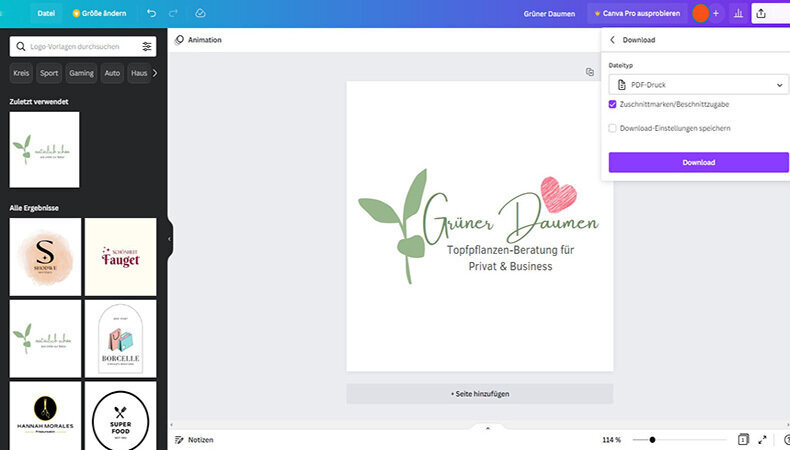Open the Größe ändern menu
This screenshot has width=790, height=450.
[99, 13]
